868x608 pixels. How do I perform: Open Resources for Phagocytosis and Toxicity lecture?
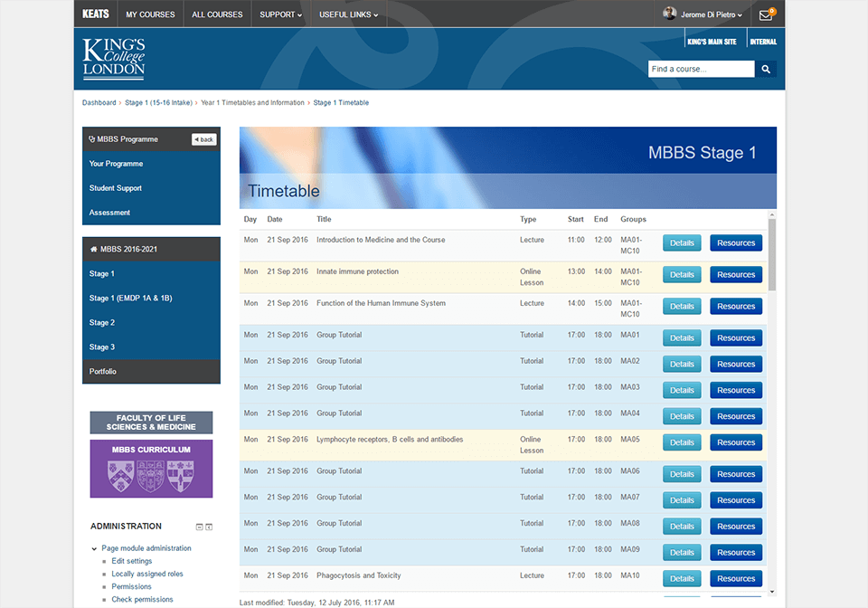736,579
